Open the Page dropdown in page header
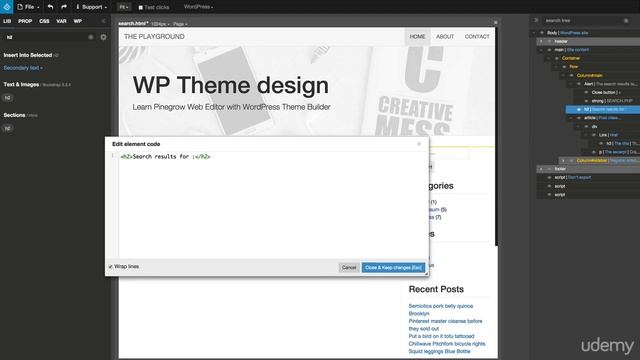Viewport: 640px width, 360px height. click(x=180, y=24)
